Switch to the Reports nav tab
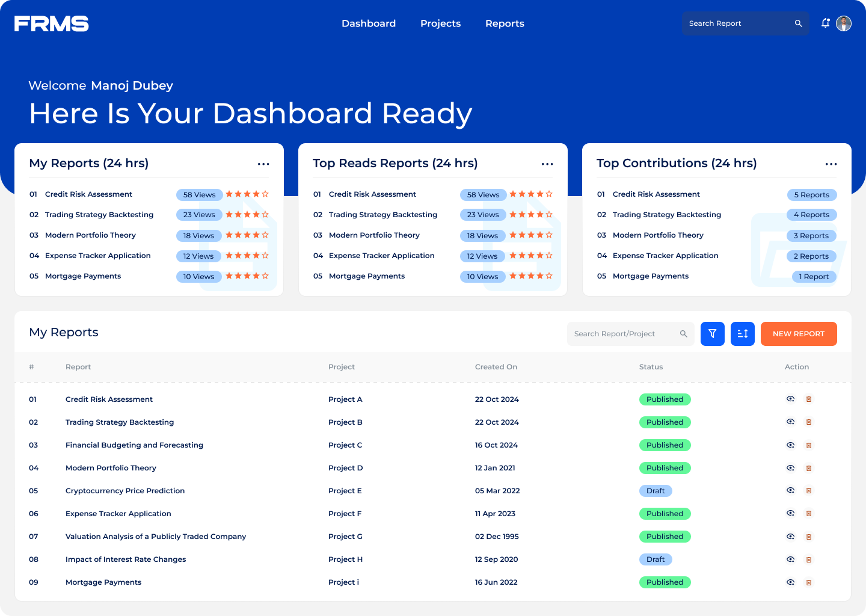Image resolution: width=866 pixels, height=616 pixels. click(505, 23)
